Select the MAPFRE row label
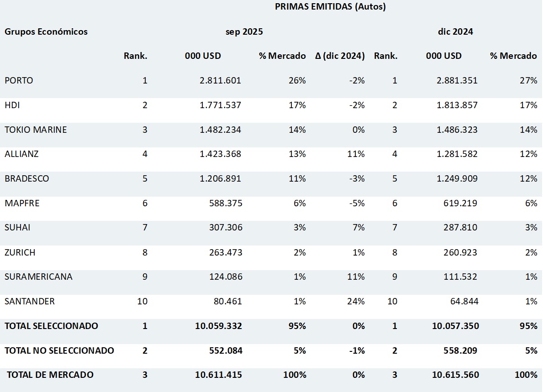543x392 pixels. [x=22, y=203]
